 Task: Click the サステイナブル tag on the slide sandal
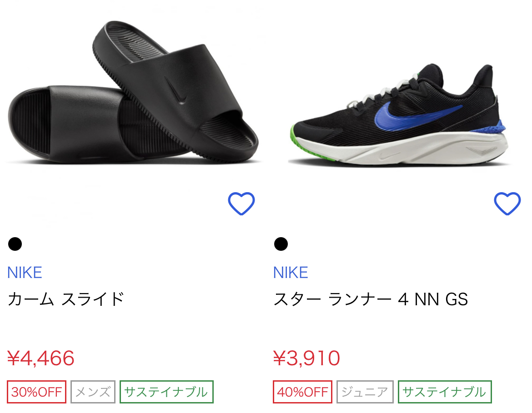pyautogui.click(x=166, y=392)
